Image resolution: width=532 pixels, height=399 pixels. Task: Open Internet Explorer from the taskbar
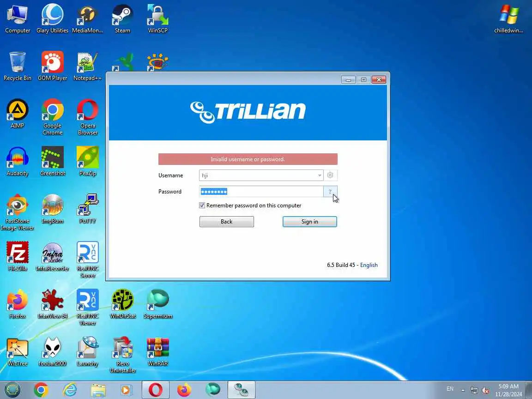[x=70, y=390]
